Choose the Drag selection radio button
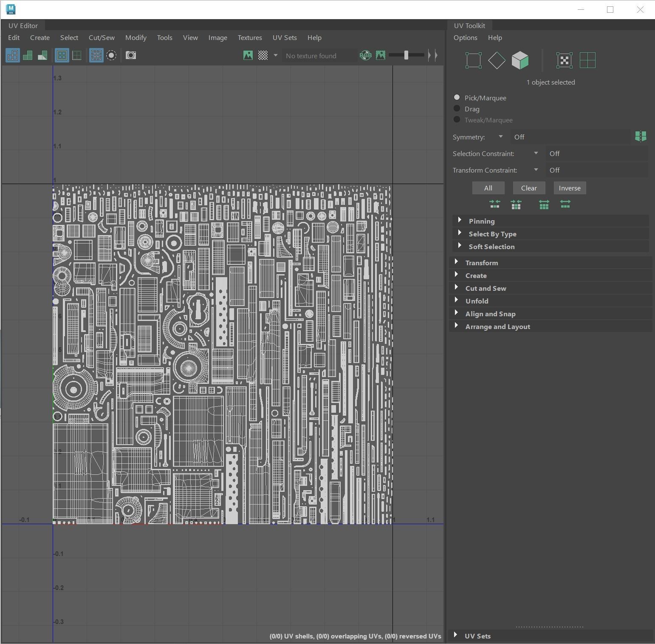The height and width of the screenshot is (644, 655). [457, 109]
